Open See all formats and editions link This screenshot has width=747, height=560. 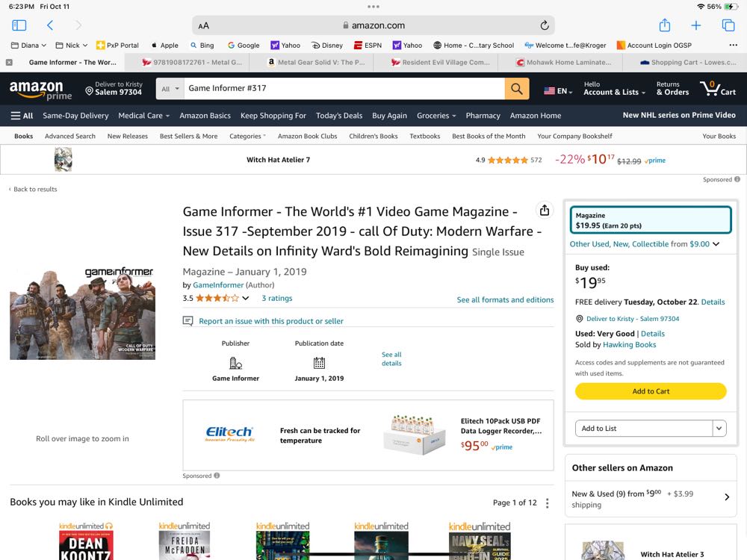coord(505,299)
